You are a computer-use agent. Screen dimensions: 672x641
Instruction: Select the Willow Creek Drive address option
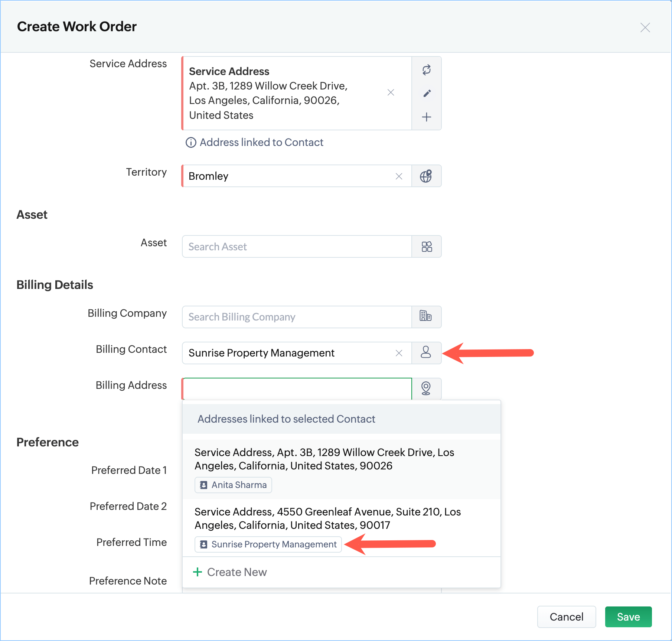coord(324,459)
